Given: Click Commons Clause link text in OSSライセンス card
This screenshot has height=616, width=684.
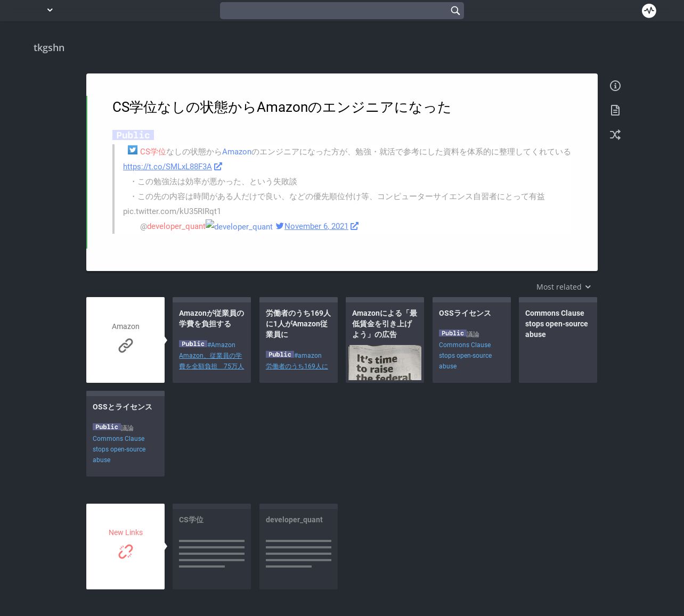Looking at the screenshot, I should coord(465,356).
